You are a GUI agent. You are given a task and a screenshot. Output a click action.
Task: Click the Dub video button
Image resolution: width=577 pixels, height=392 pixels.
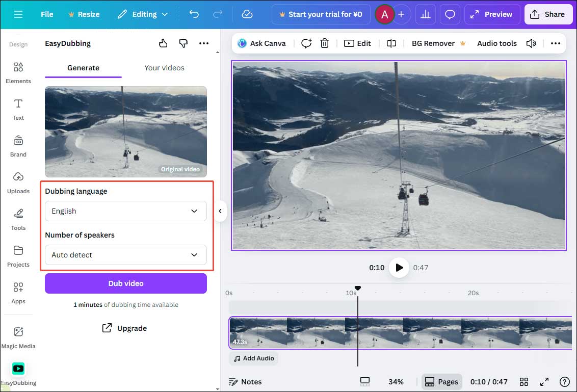click(125, 283)
